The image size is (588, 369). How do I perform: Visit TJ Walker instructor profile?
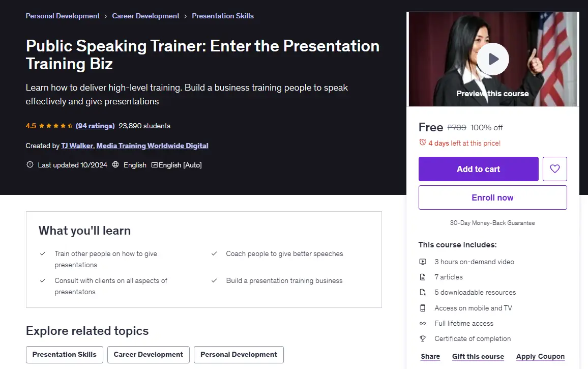[x=77, y=146]
